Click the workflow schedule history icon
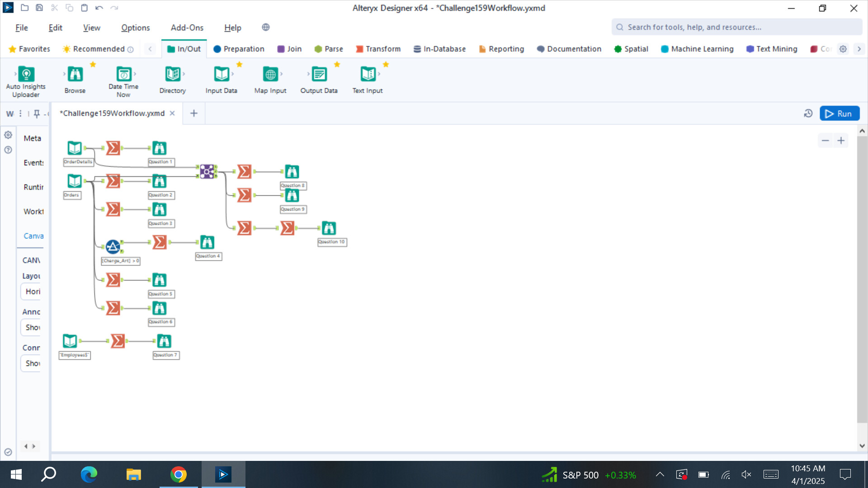Viewport: 868px width, 488px height. (808, 113)
